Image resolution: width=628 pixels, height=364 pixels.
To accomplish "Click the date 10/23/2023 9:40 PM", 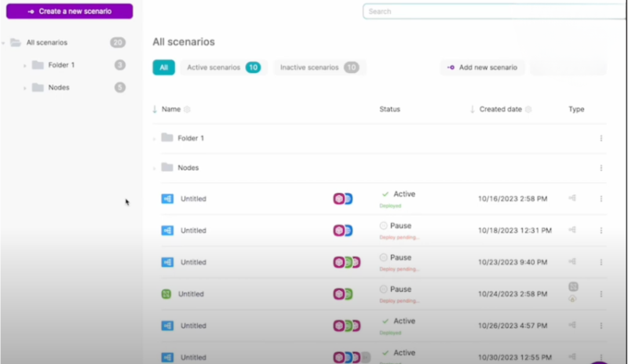I will tap(513, 262).
